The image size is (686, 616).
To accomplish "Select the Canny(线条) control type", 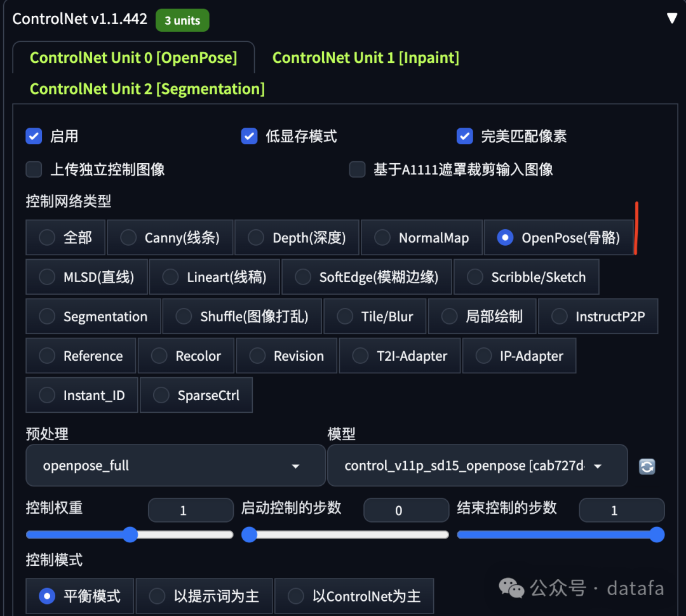I will [x=170, y=238].
